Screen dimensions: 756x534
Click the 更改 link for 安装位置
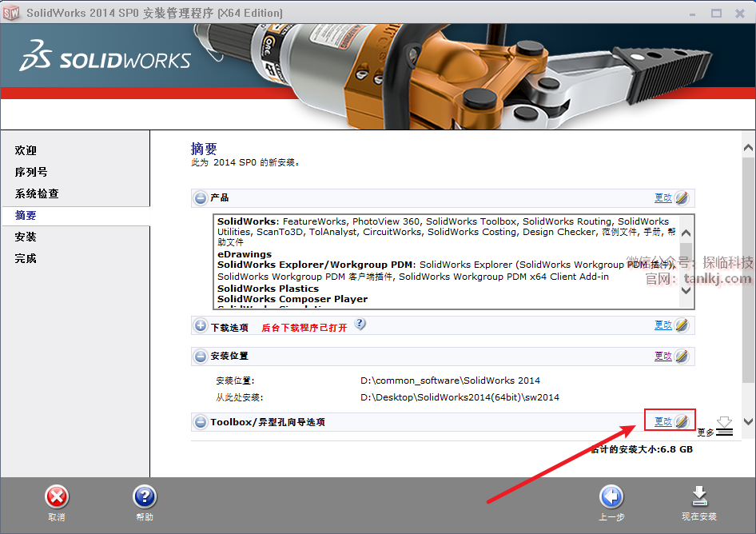coord(663,356)
